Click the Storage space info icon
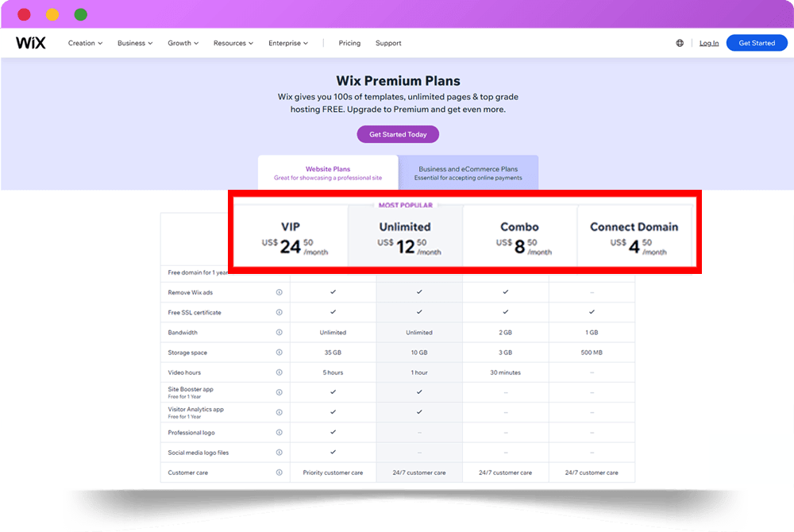 pyautogui.click(x=279, y=353)
